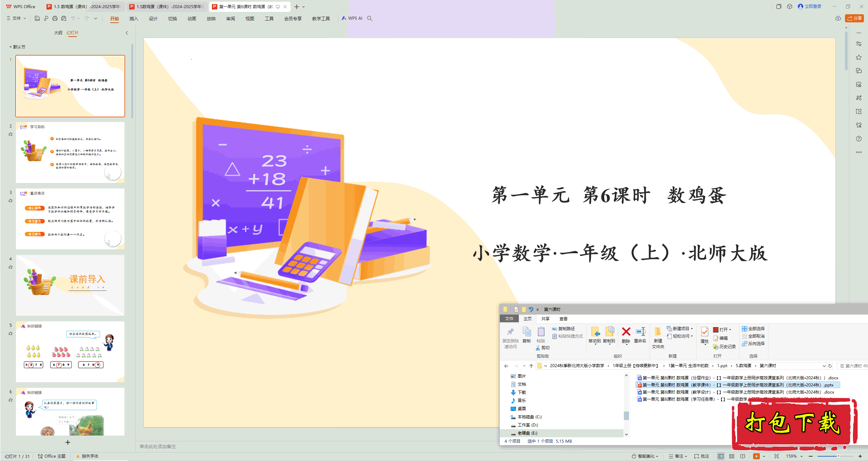Switch to second 1.5数鸡蛋 document tab
The width and height of the screenshot is (868, 461).
pos(167,7)
